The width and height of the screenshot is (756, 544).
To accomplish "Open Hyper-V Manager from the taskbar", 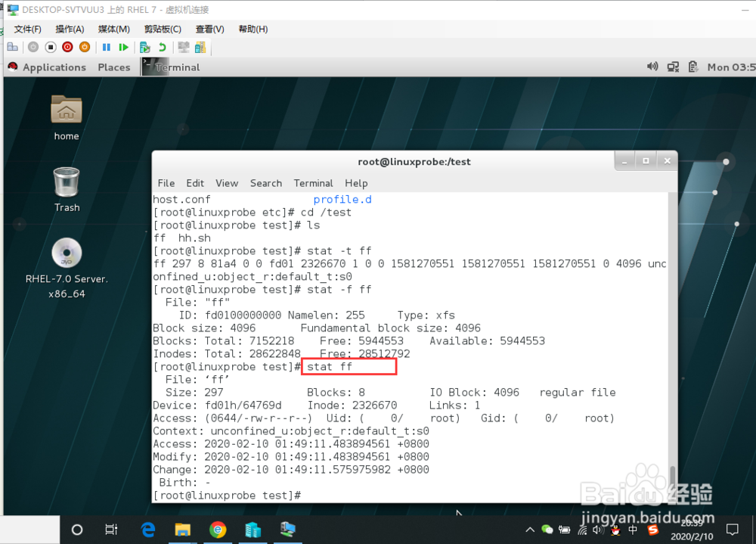I will pos(253,530).
